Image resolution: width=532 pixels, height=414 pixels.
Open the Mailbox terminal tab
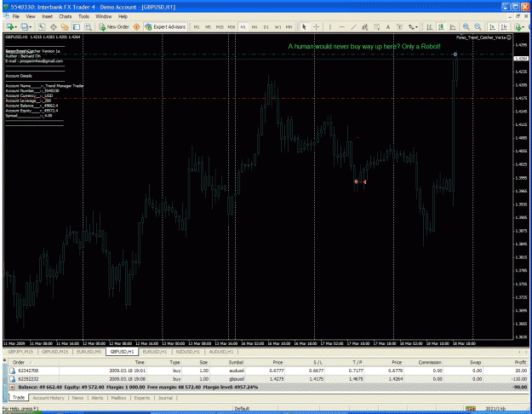(119, 398)
